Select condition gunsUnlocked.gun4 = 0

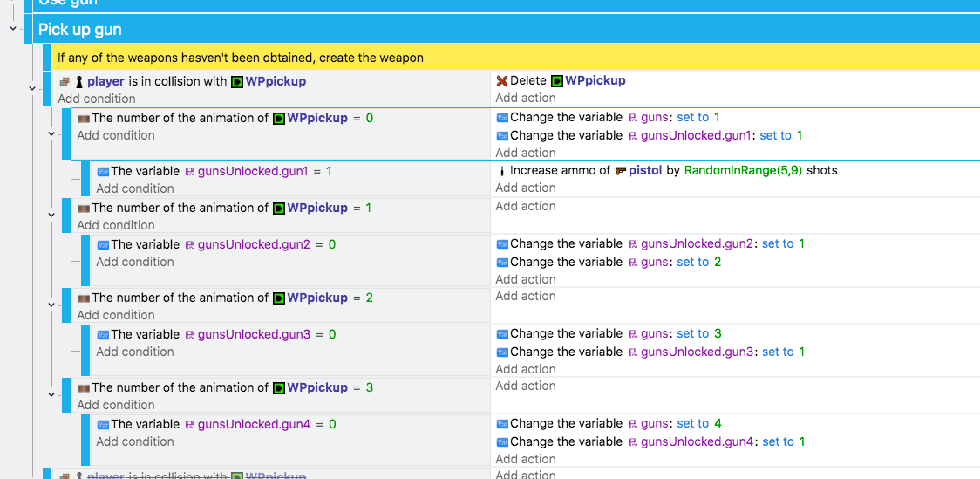216,425
